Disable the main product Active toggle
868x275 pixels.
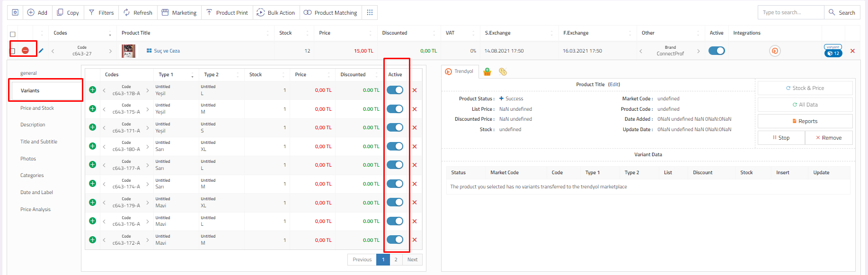(717, 51)
